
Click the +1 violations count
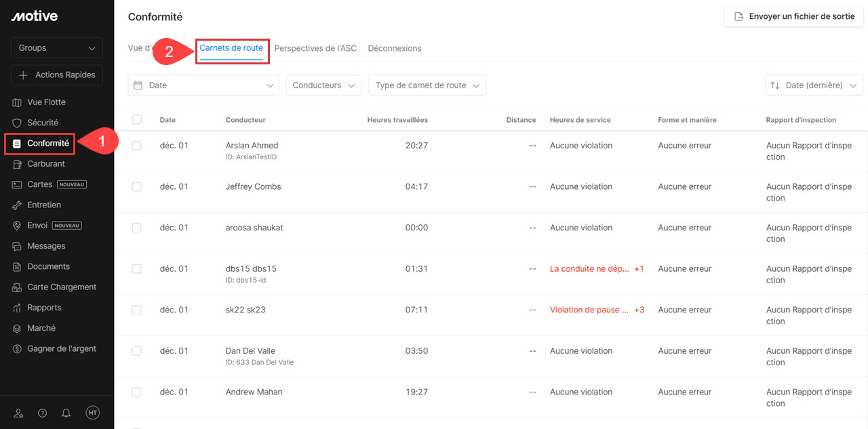639,269
